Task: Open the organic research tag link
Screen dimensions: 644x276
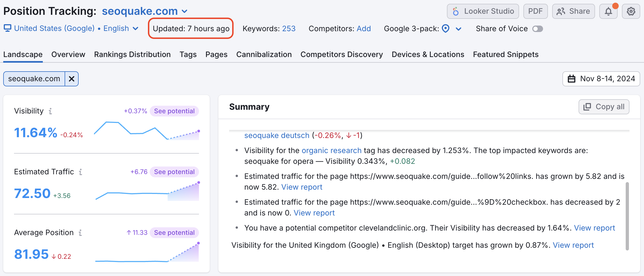Action: coord(331,150)
